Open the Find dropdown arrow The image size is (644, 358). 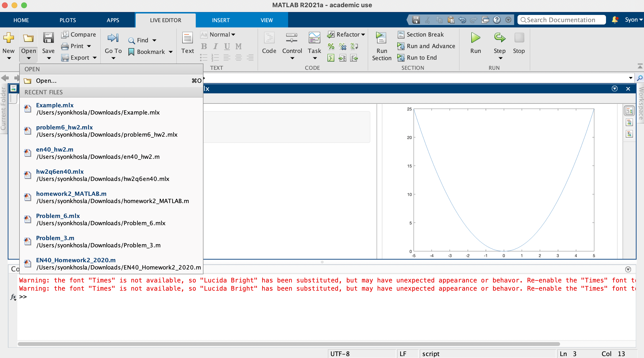[154, 40]
